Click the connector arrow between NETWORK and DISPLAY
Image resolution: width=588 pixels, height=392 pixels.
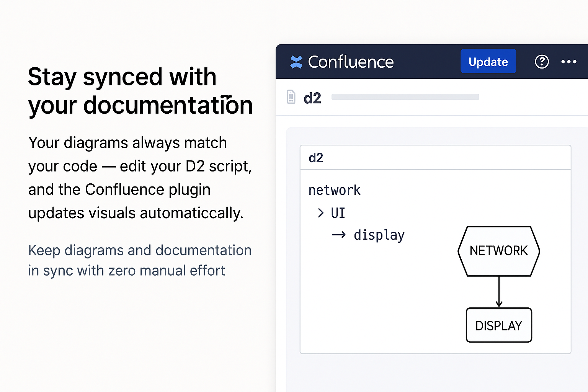[499, 292]
